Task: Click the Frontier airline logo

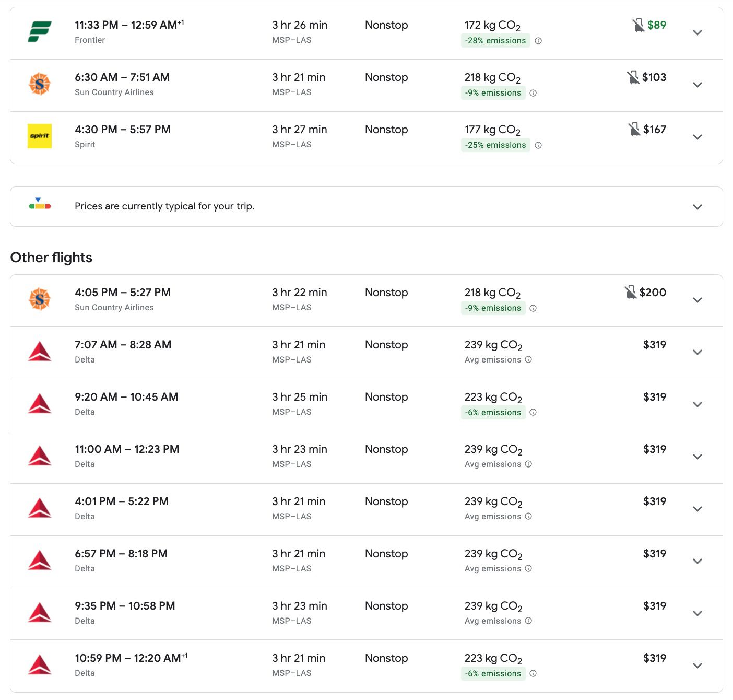Action: [40, 32]
